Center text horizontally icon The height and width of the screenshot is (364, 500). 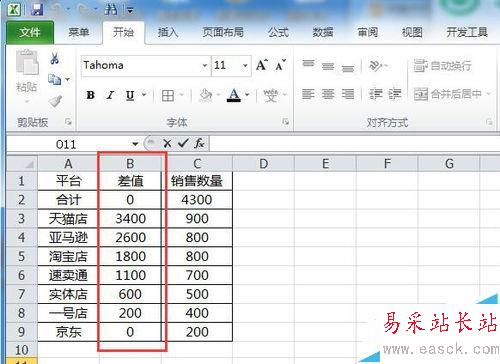click(328, 94)
